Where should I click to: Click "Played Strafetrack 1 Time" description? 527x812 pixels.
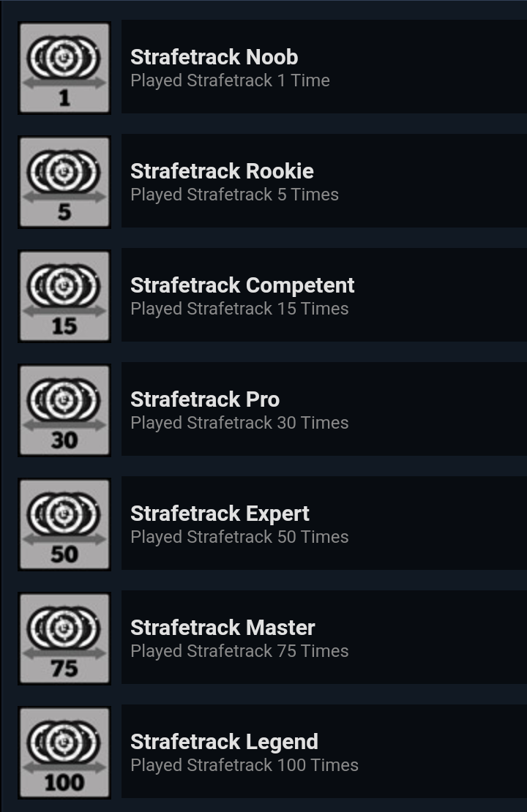(x=230, y=80)
